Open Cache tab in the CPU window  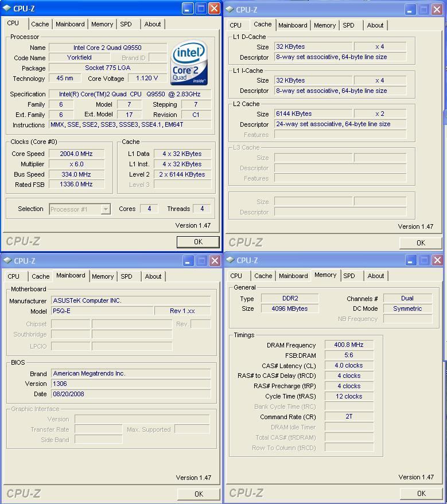(x=40, y=24)
